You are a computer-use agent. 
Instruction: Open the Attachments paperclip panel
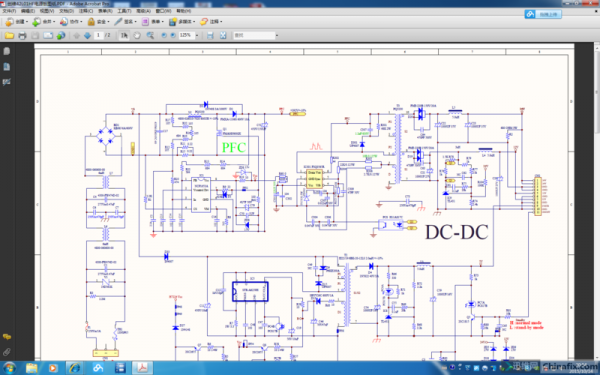[x=7, y=352]
